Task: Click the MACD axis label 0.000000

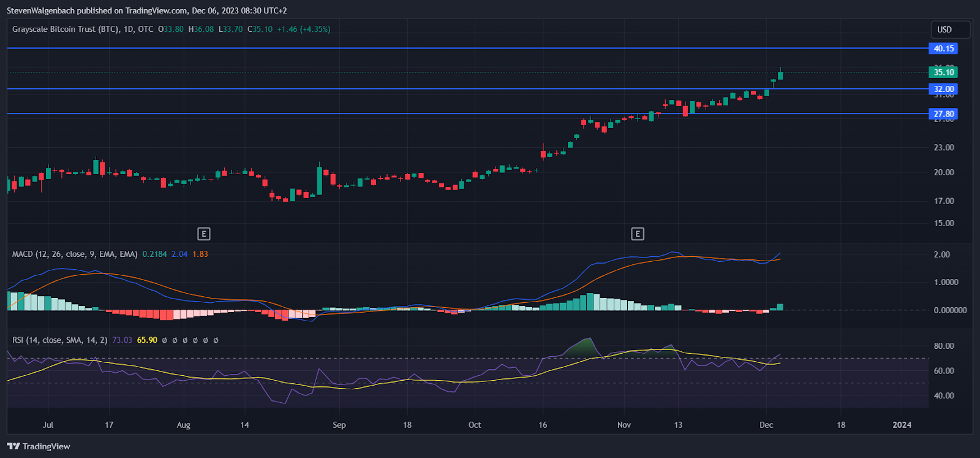Action: 951,310
